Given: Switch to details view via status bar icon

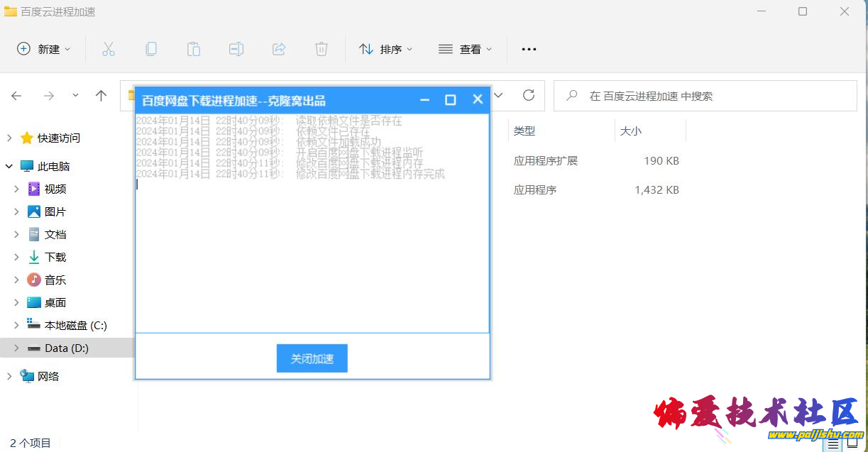Looking at the screenshot, I should 833,441.
